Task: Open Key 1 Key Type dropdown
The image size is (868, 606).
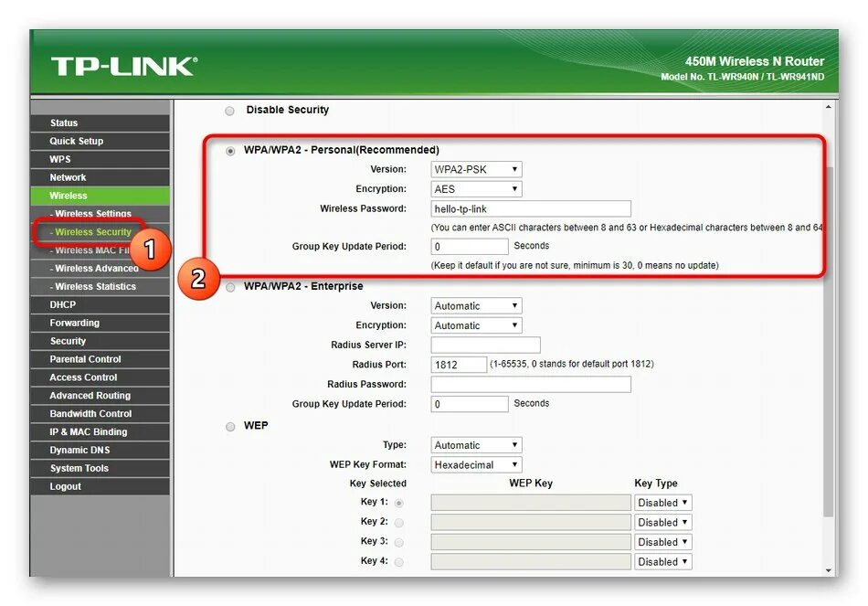Action: tap(662, 503)
